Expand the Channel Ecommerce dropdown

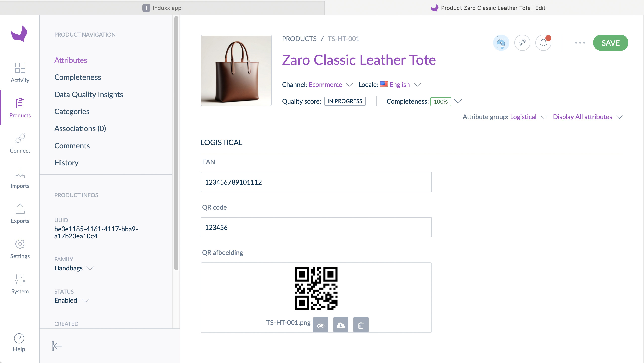(x=330, y=85)
